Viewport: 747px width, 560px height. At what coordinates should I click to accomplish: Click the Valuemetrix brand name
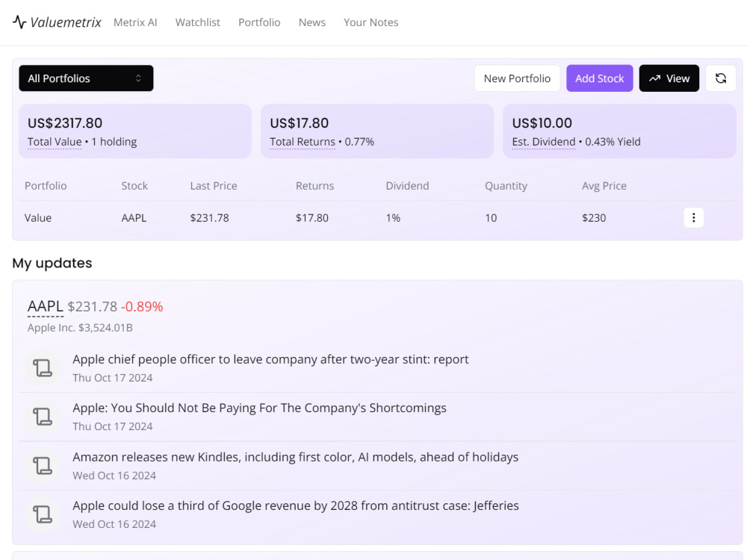point(66,22)
